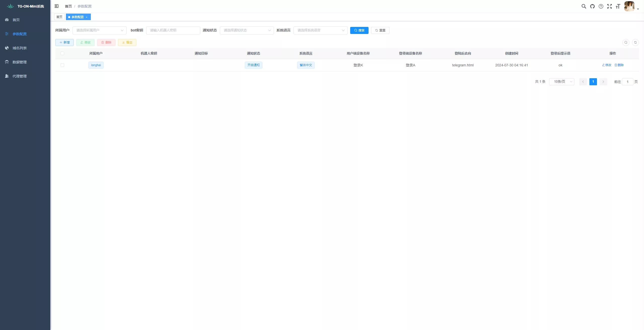The width and height of the screenshot is (644, 330).
Task: Hide search bar using round magnifier icon
Action: click(x=626, y=43)
